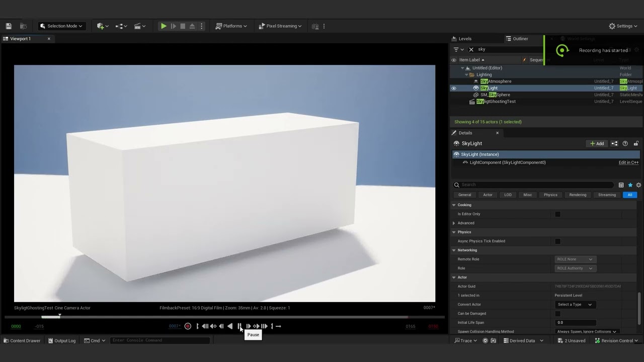Click the stop simulation square button
The width and height of the screenshot is (644, 362).
click(x=183, y=26)
